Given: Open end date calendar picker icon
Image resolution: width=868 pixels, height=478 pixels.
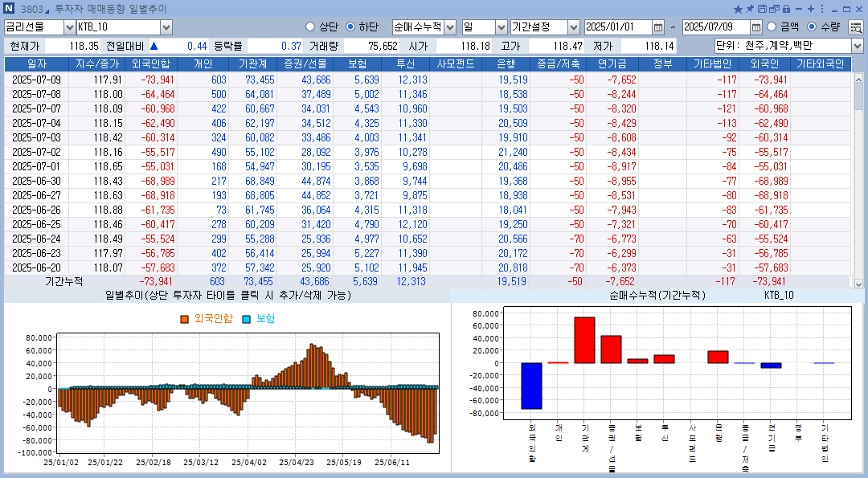Looking at the screenshot, I should tap(756, 27).
